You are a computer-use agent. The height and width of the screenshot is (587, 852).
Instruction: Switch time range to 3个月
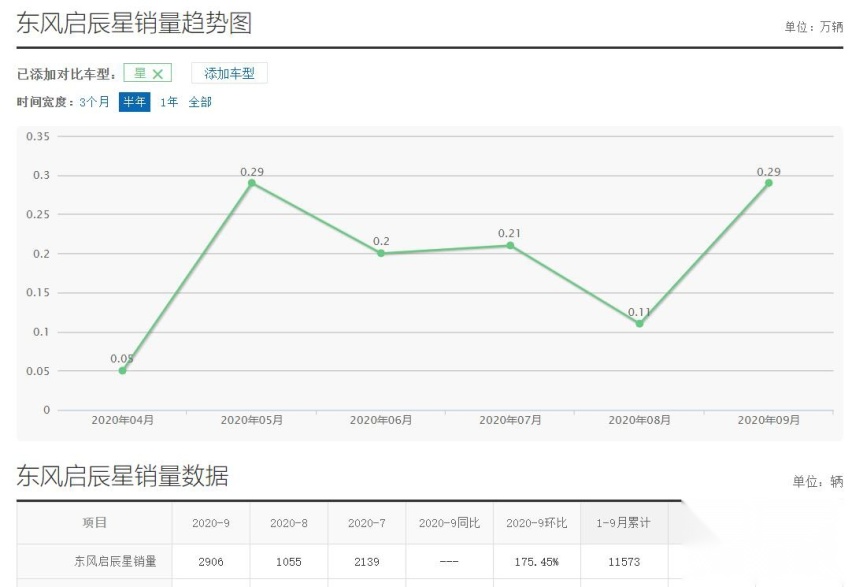tap(95, 102)
